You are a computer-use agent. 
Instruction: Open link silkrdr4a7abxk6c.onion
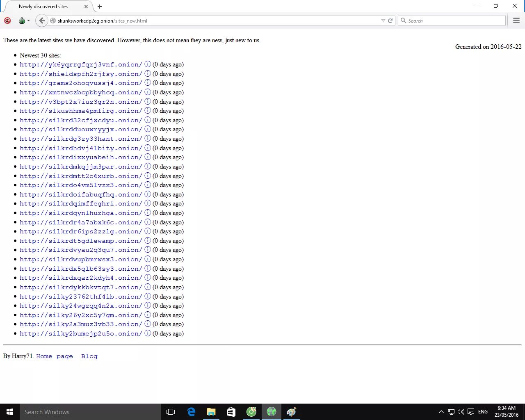pyautogui.click(x=81, y=222)
